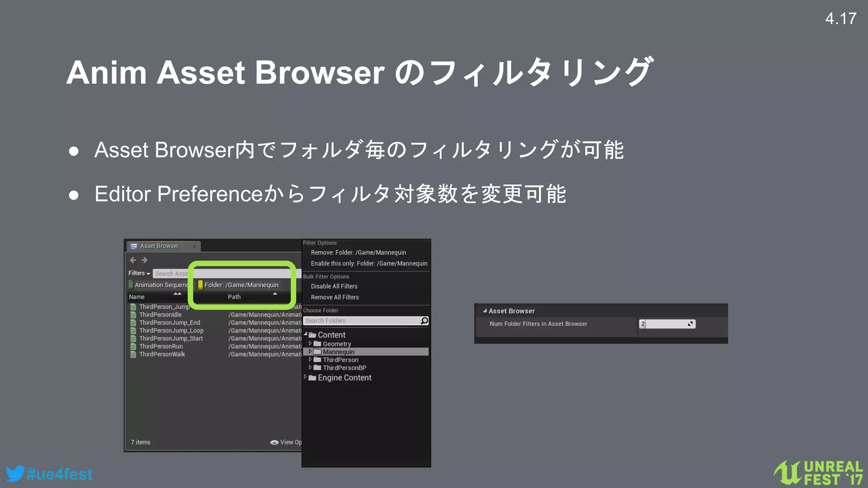Viewport: 868px width, 488px height.
Task: Close the Asset Browser tab
Action: [194, 247]
